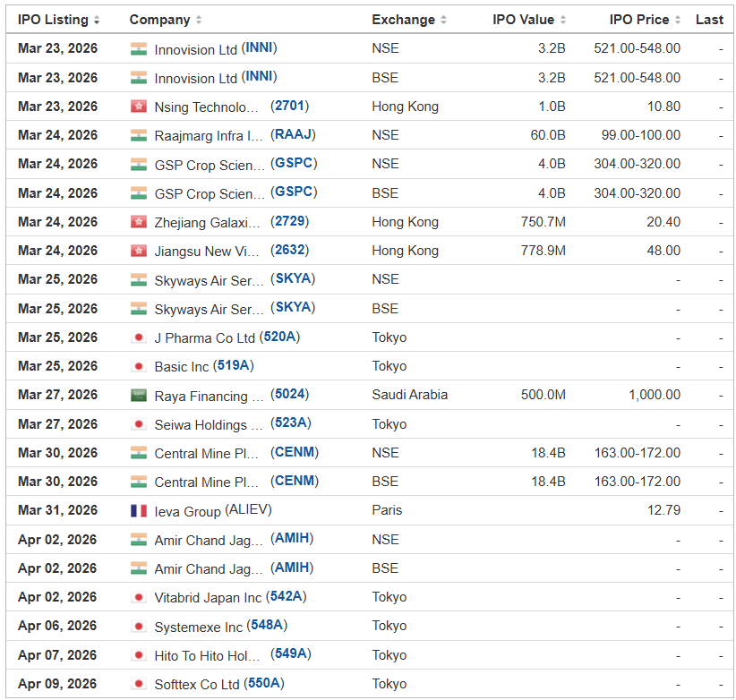Open SKYA ticker in the BSE row
The height and width of the screenshot is (700, 736).
293,308
